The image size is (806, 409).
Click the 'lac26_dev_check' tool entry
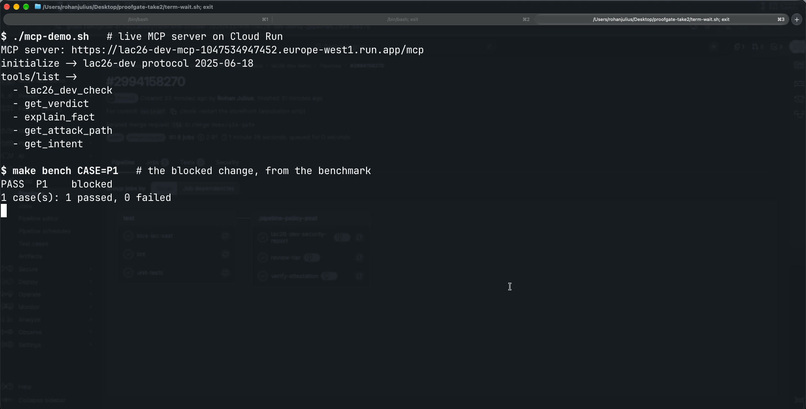click(68, 90)
